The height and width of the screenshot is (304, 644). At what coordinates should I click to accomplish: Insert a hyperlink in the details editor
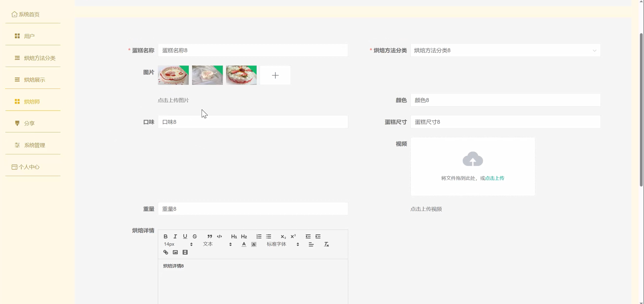click(166, 252)
